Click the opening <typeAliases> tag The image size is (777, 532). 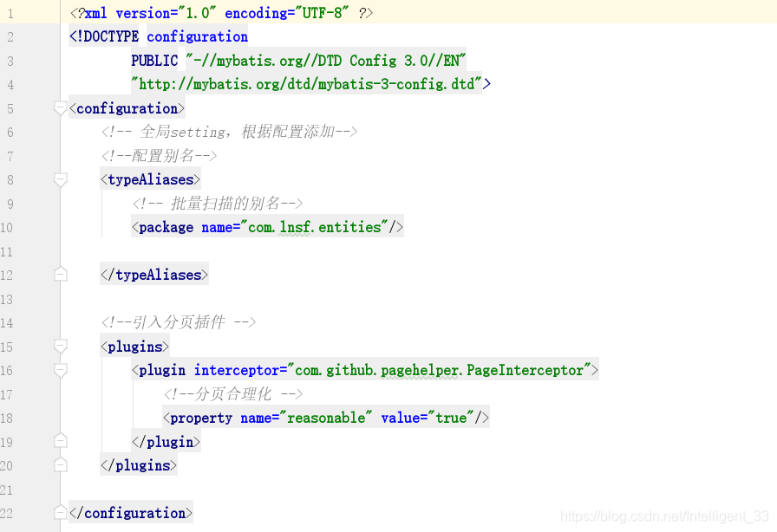(x=150, y=179)
